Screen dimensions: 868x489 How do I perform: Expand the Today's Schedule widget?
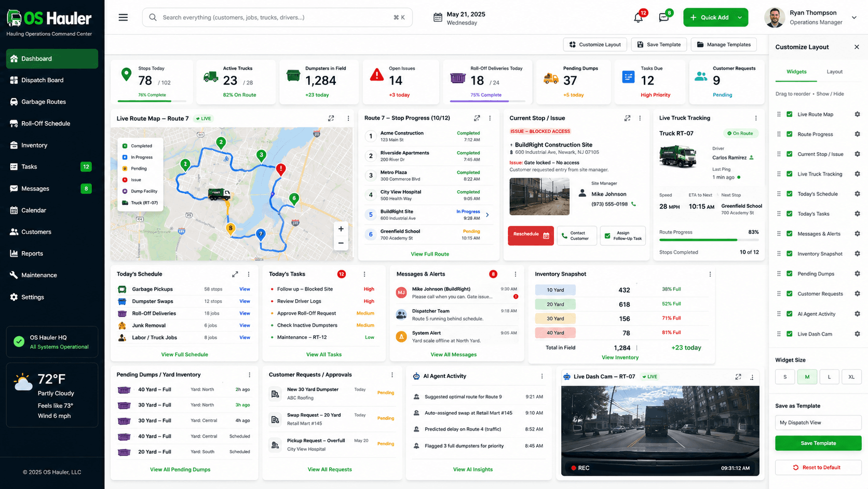point(235,274)
